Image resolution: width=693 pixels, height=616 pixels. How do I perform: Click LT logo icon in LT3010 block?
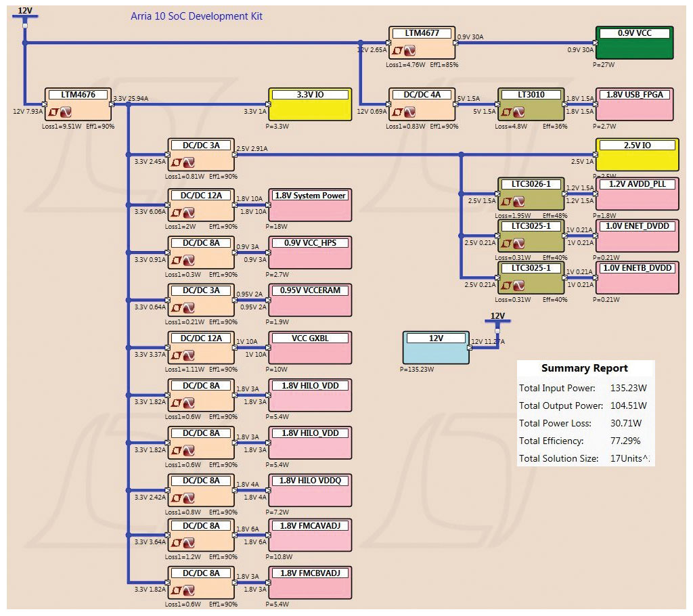(x=506, y=112)
